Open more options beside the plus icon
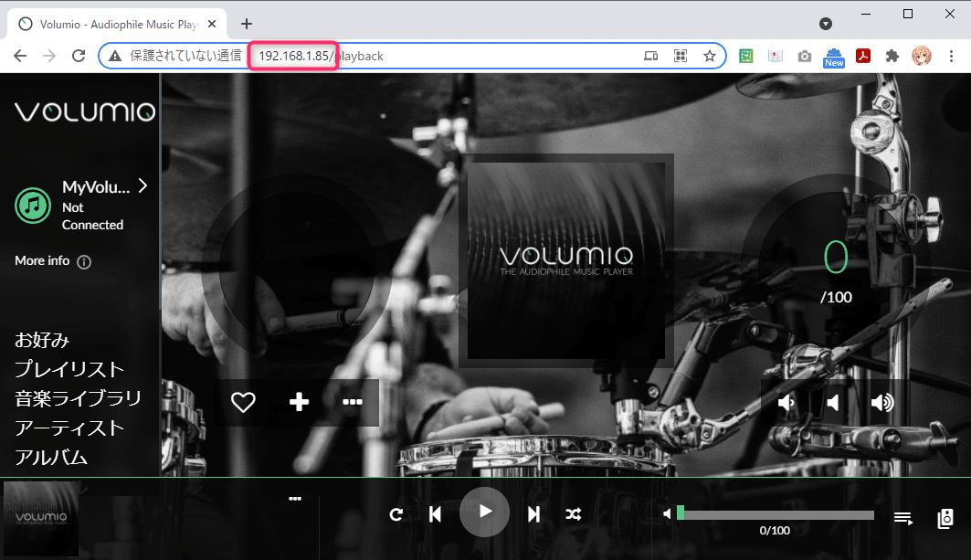 tap(353, 402)
